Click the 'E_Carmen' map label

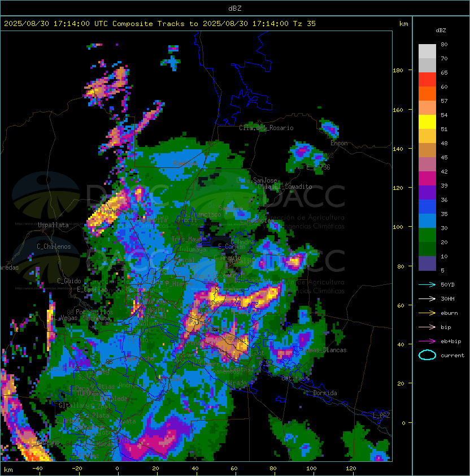(232, 246)
